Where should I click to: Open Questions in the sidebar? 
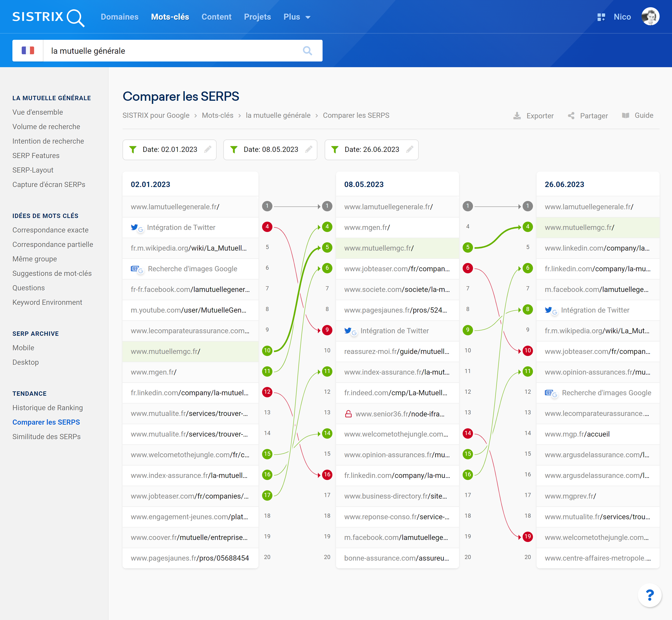pyautogui.click(x=28, y=288)
